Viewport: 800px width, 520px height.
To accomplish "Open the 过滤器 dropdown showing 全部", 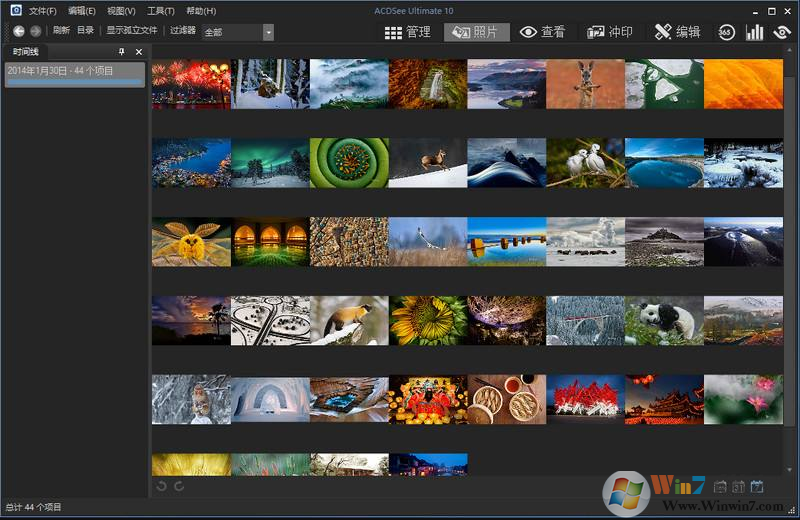I will pos(238,32).
